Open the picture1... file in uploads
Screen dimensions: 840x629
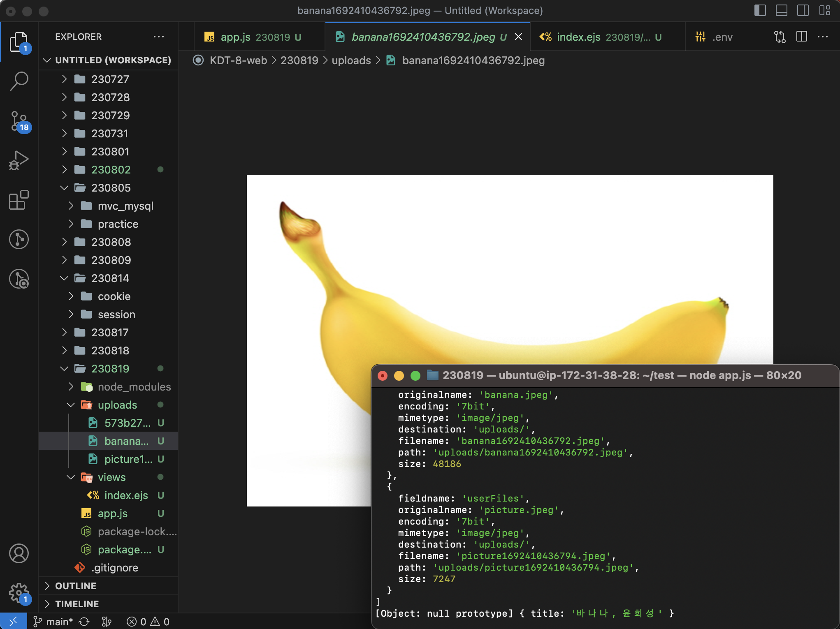[x=108, y=459]
